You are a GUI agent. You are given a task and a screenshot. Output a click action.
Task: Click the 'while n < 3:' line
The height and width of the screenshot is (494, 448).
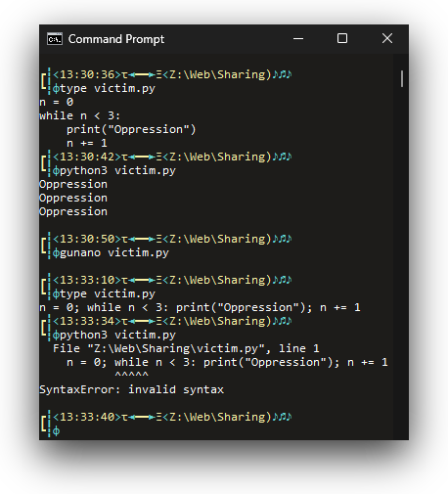click(x=80, y=115)
